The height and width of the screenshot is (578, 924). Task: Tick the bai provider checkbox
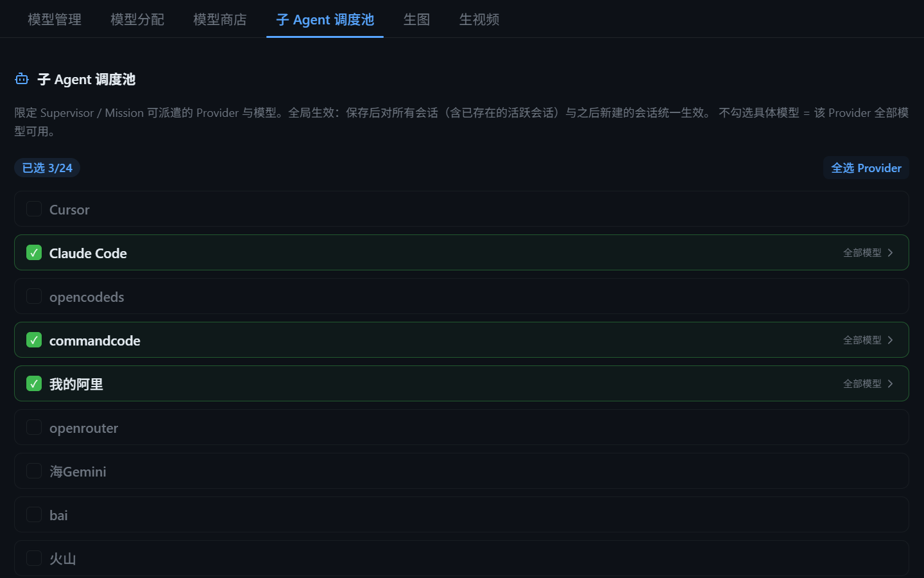pos(34,514)
